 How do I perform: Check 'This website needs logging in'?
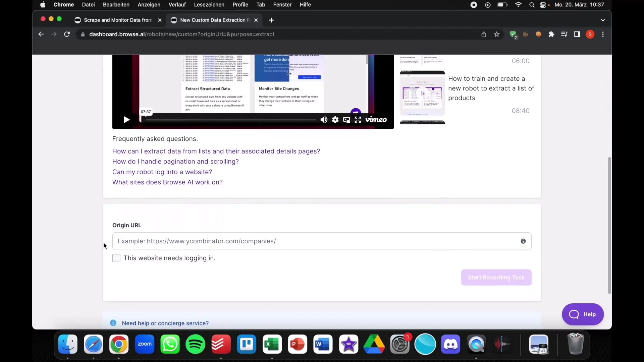click(x=116, y=258)
